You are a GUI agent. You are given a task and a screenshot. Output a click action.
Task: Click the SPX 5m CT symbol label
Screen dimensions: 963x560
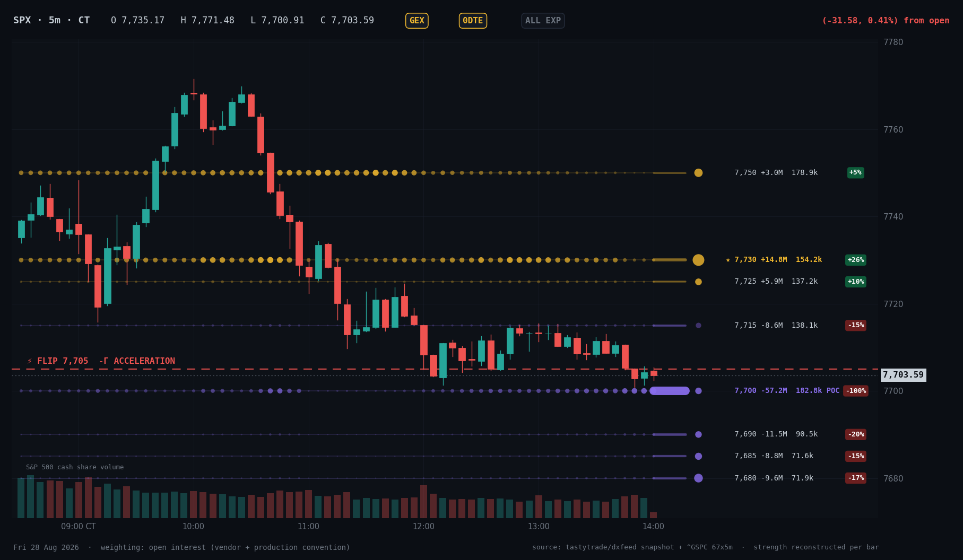[51, 21]
